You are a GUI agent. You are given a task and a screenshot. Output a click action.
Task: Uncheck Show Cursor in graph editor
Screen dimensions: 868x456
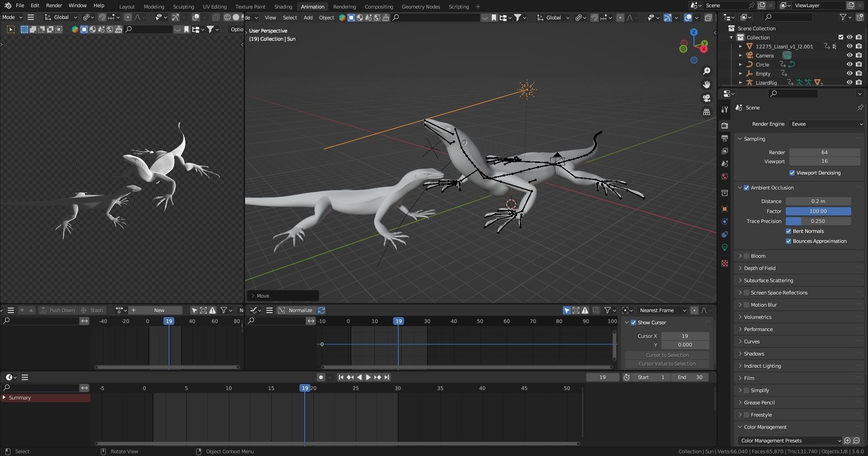point(633,323)
